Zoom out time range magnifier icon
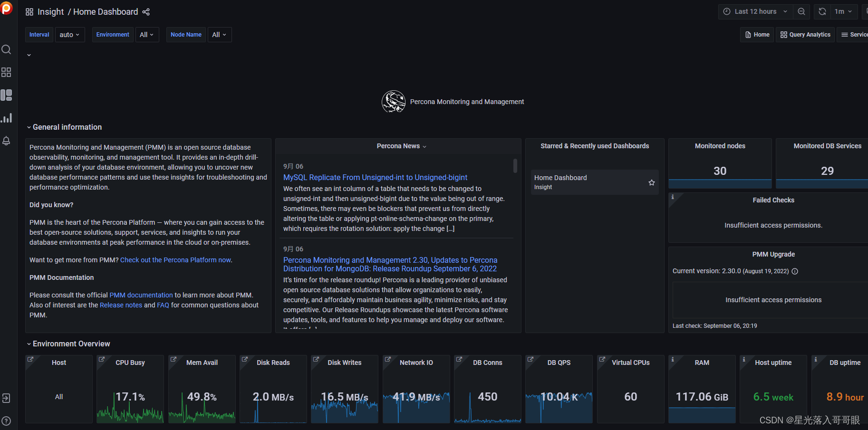The width and height of the screenshot is (868, 430). pyautogui.click(x=801, y=11)
